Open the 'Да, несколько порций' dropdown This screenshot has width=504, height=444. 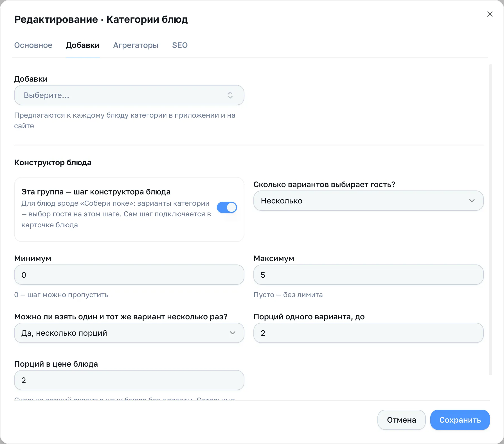129,333
